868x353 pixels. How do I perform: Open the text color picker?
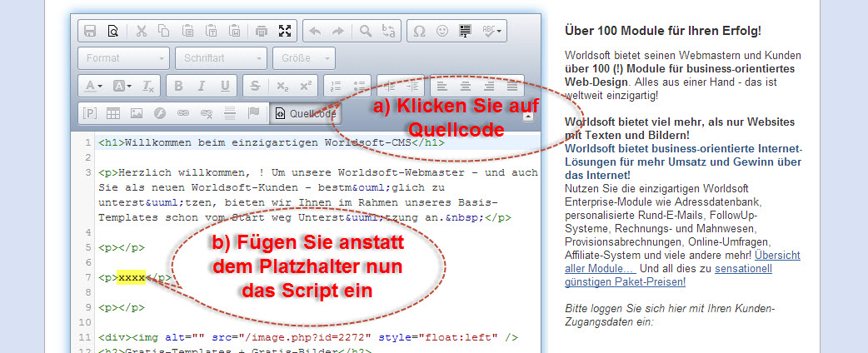pyautogui.click(x=93, y=86)
